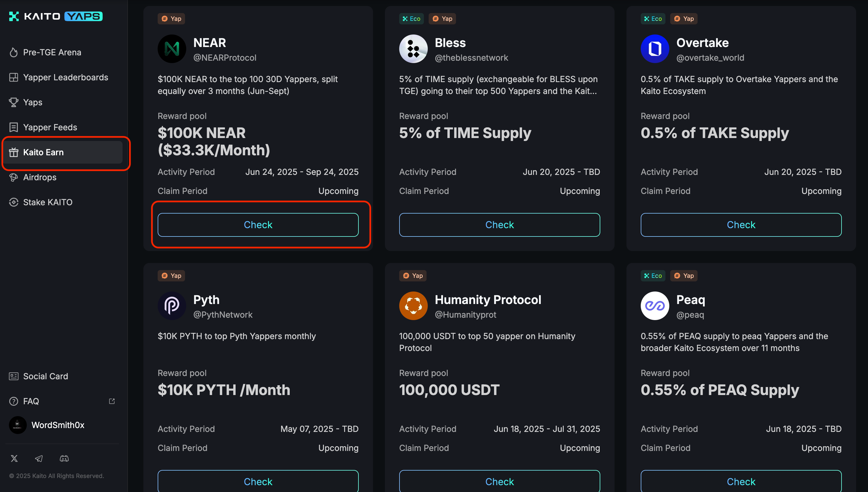The width and height of the screenshot is (868, 492).
Task: Click the NEAR protocol logo
Action: (172, 49)
